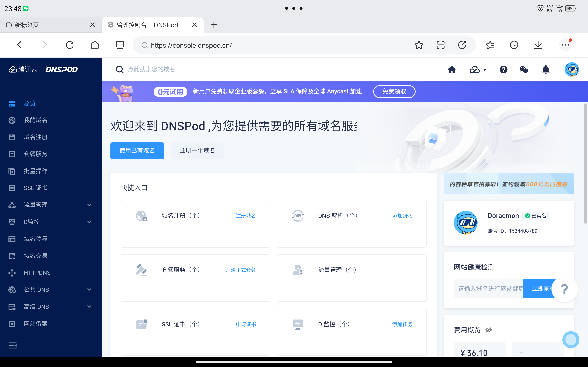Select 我的域名 in the sidebar

pyautogui.click(x=36, y=120)
